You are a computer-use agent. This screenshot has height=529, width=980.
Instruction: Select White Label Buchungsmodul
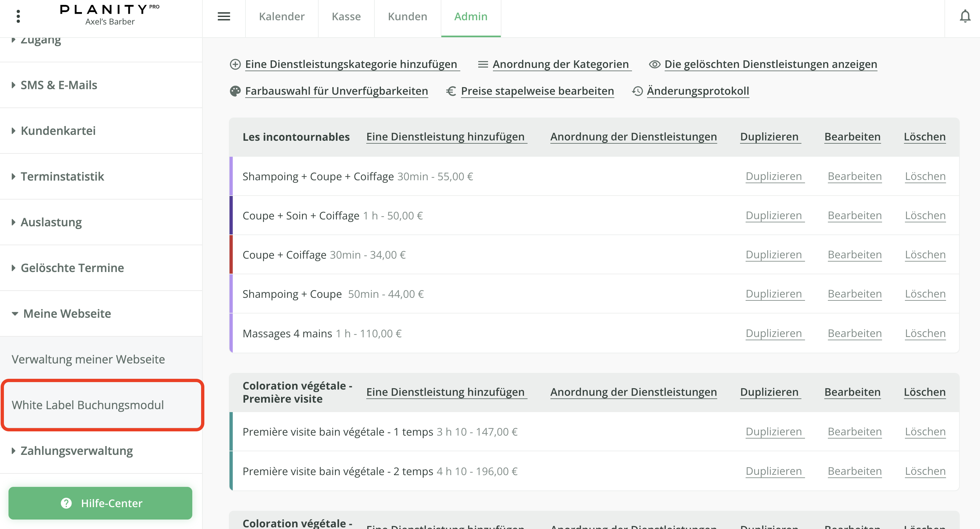[88, 405]
